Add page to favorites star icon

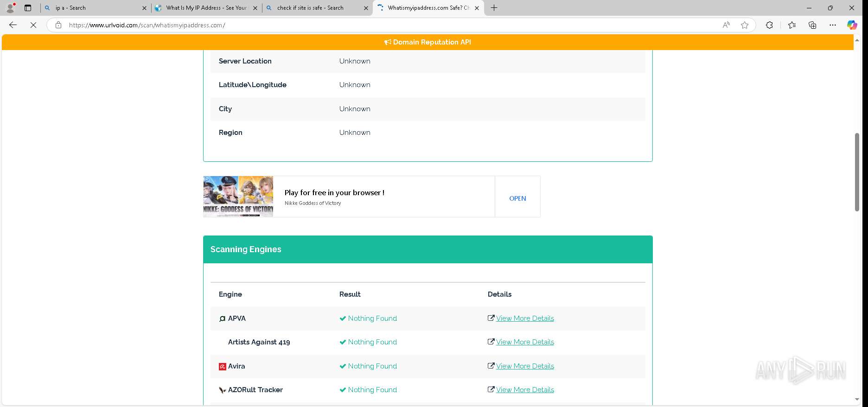(745, 25)
